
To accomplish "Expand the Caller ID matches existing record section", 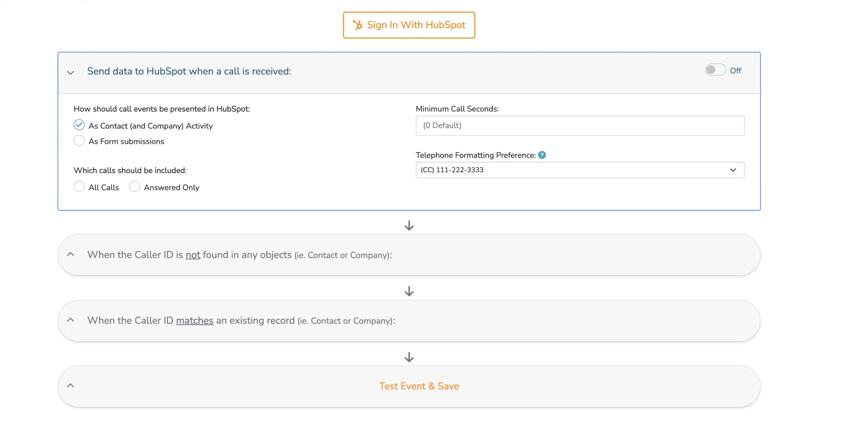I will point(71,320).
